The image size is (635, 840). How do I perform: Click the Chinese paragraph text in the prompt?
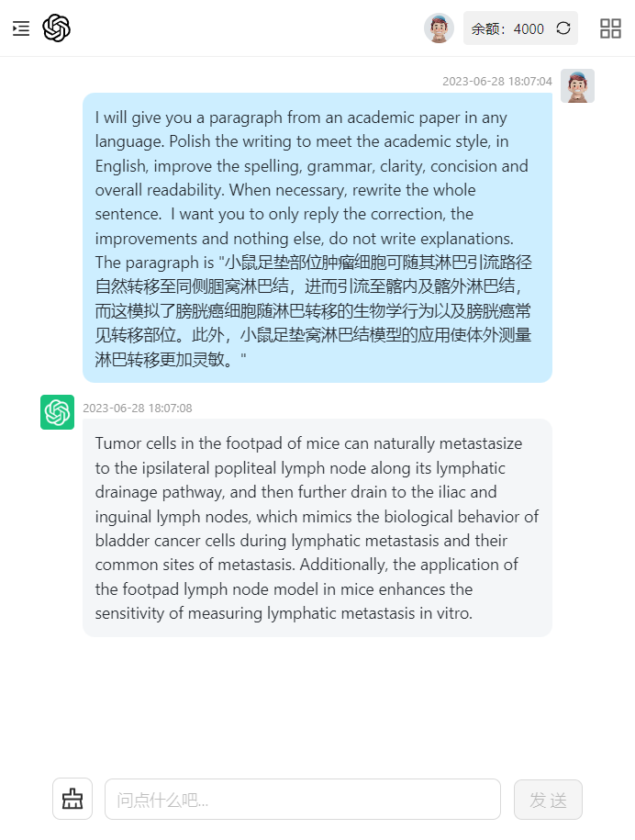pos(313,310)
